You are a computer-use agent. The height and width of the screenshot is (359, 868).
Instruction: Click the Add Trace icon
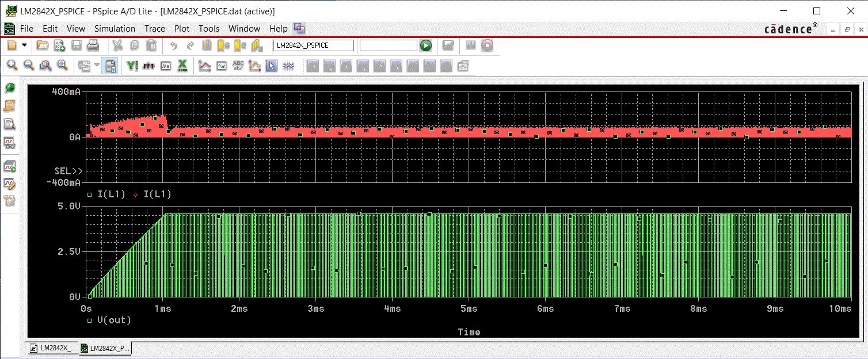coord(204,66)
